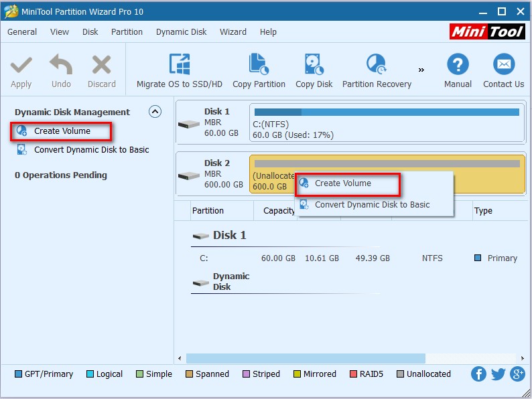Click the Simple legend color swatch
532x399 pixels.
point(139,374)
